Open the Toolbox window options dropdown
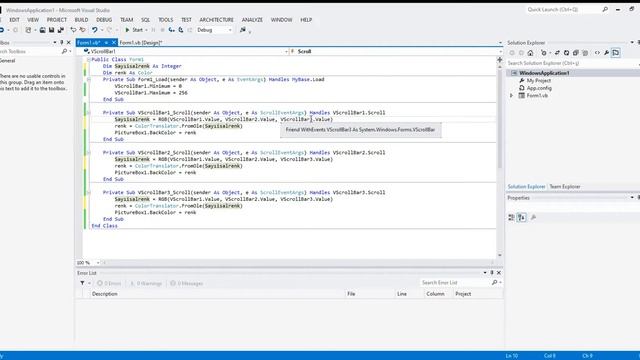 [x=55, y=42]
